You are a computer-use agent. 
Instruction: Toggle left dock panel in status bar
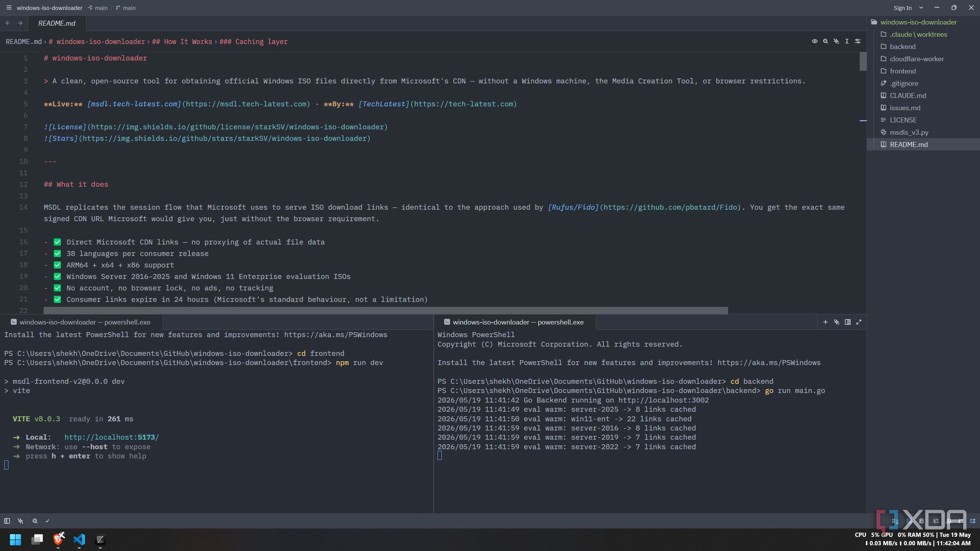(7, 521)
